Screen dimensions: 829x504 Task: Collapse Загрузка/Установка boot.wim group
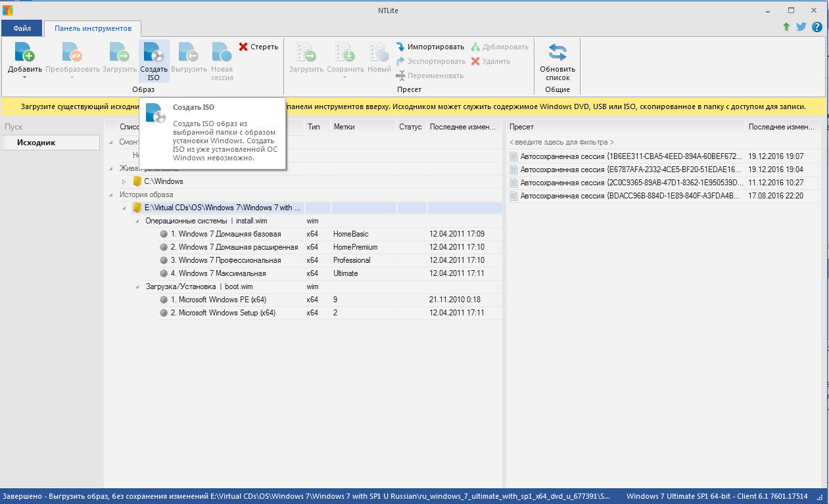[137, 286]
